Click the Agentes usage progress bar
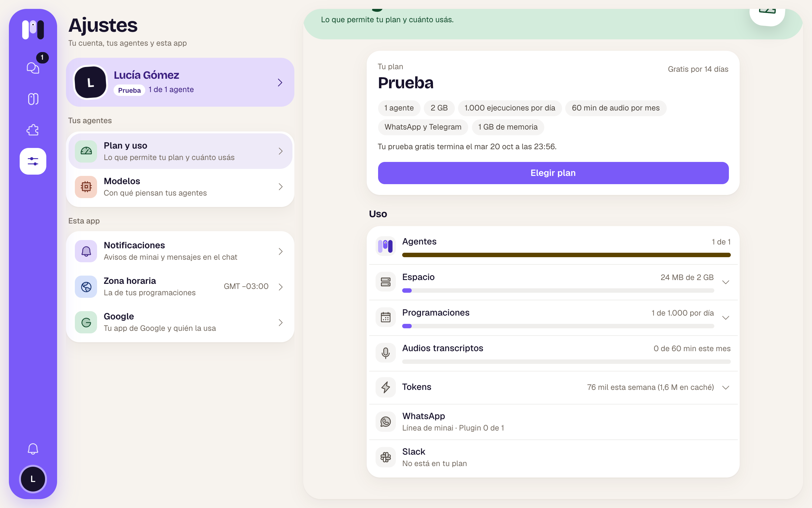The height and width of the screenshot is (508, 812). (x=566, y=255)
